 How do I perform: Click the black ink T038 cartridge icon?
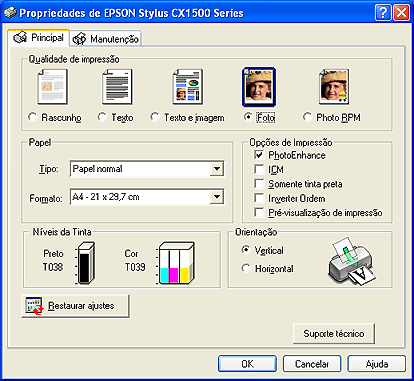(85, 263)
